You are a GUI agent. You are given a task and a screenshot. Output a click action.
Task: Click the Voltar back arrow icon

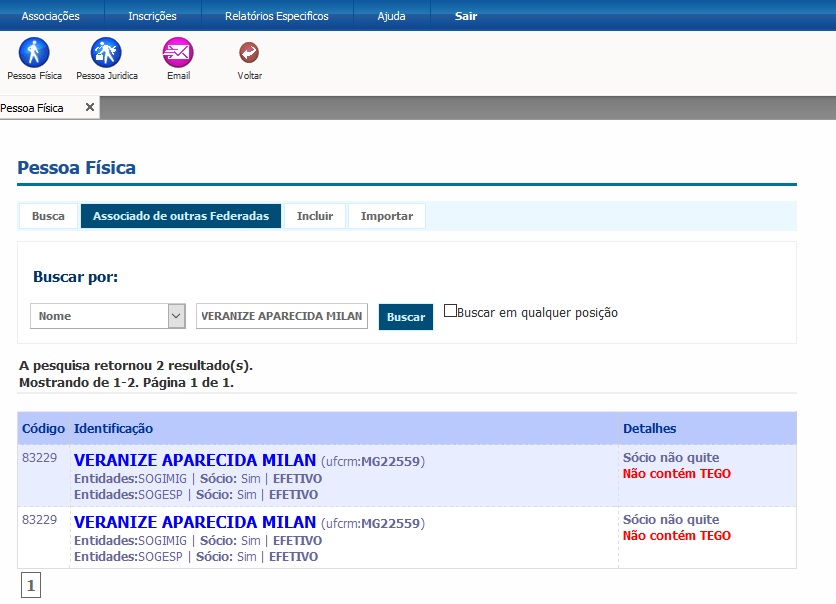pyautogui.click(x=249, y=53)
